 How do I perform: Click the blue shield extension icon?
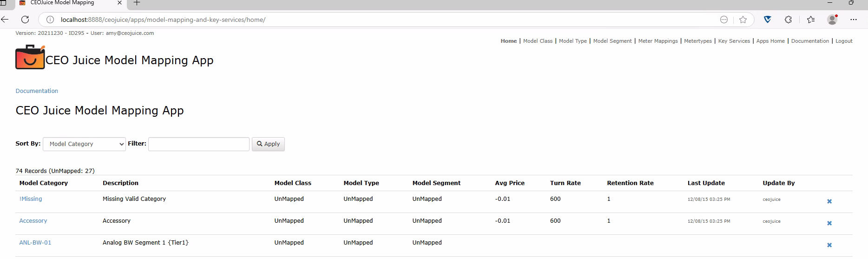click(x=768, y=20)
